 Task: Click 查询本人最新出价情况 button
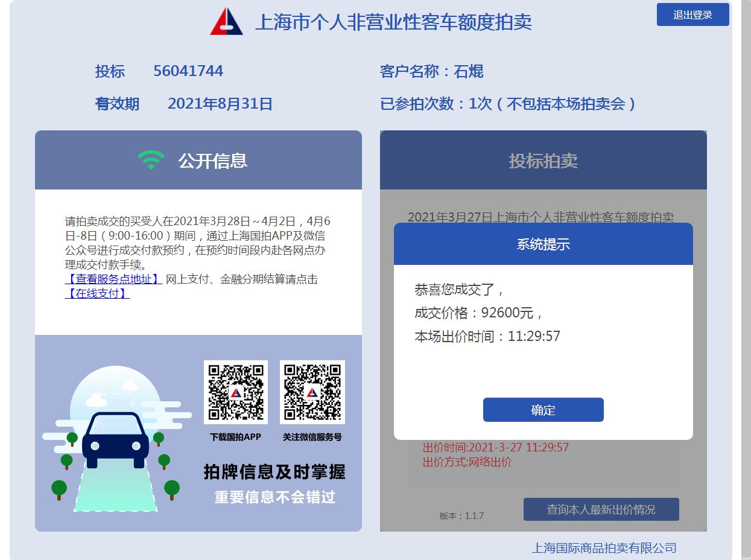[601, 509]
